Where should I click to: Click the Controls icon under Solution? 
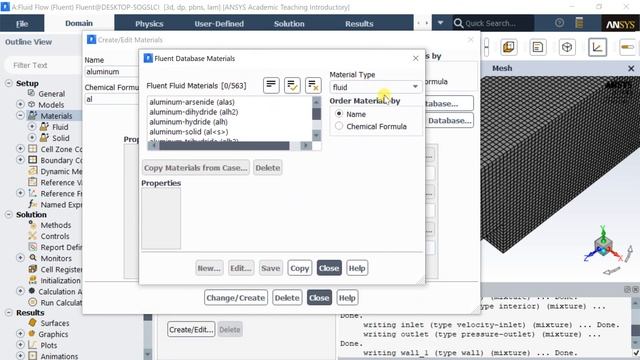coord(33,236)
